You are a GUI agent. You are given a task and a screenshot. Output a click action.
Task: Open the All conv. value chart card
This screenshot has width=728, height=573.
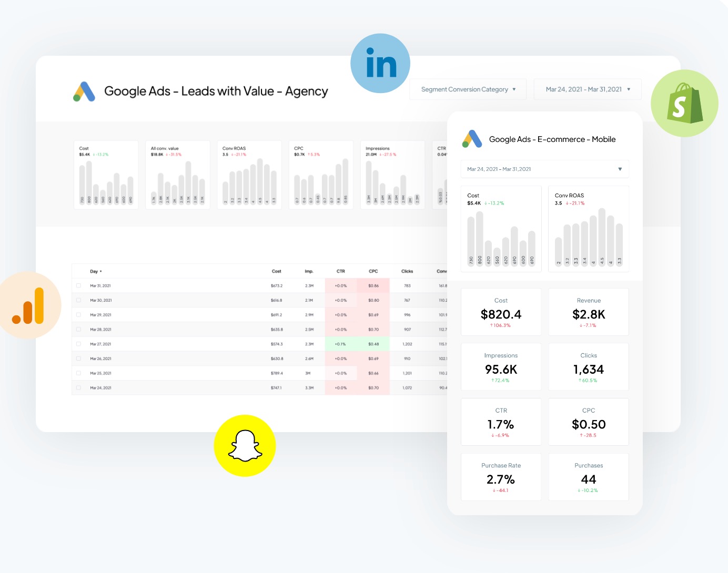tap(178, 175)
